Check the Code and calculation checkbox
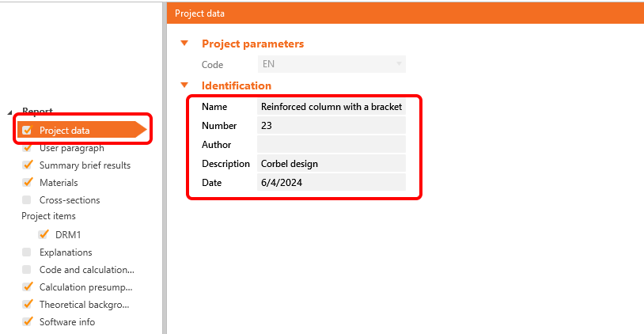Screen dimensions: 644x334 click(27, 270)
